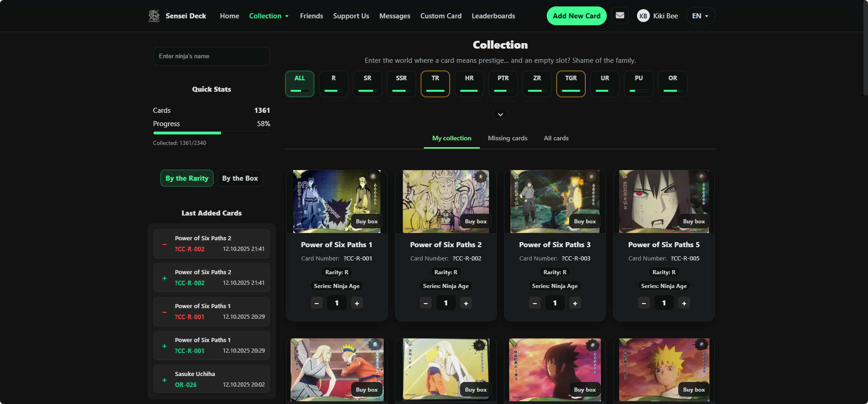Image resolution: width=868 pixels, height=404 pixels.
Task: Increase Power of Six Paths 1 quantity
Action: point(357,303)
